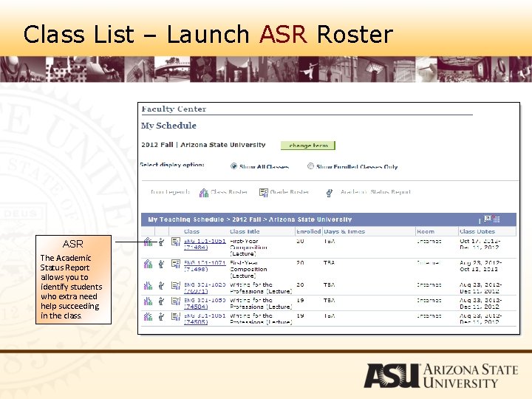Viewport: 532px width, 399px height.
Task: Click the Oct 17, 2012 class dates cell
Action: [480, 244]
